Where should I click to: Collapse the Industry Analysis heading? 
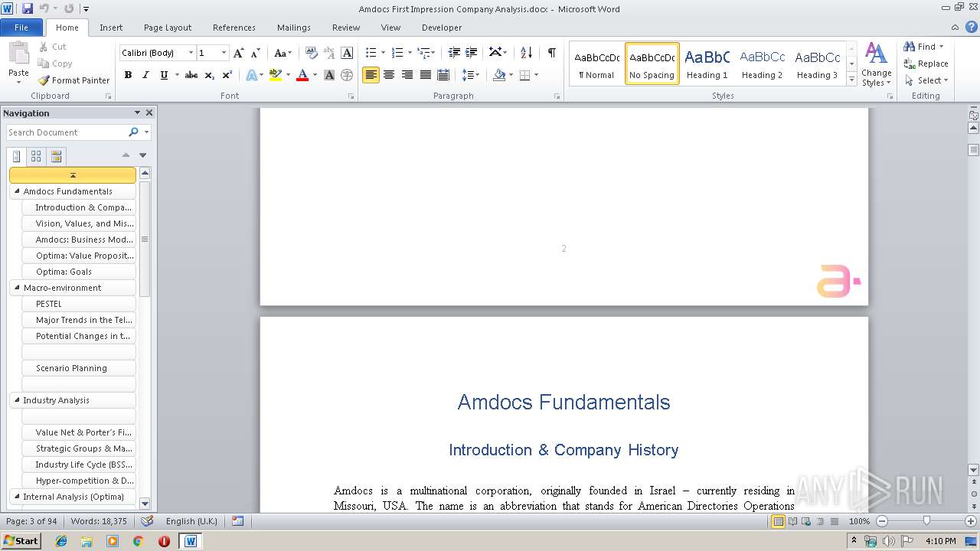coord(17,400)
